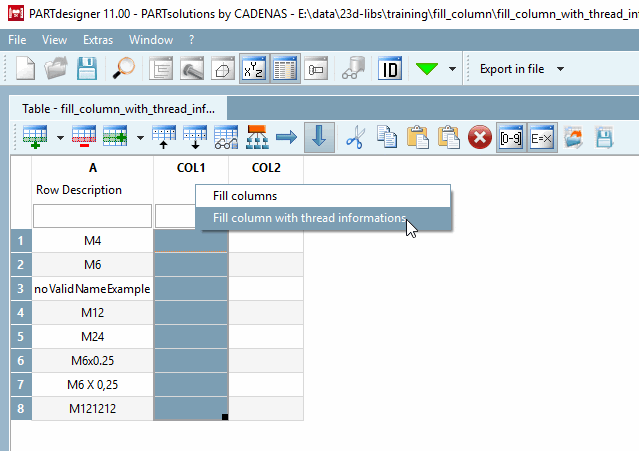Open the magnifier search icon
The image size is (639, 451).
(124, 68)
